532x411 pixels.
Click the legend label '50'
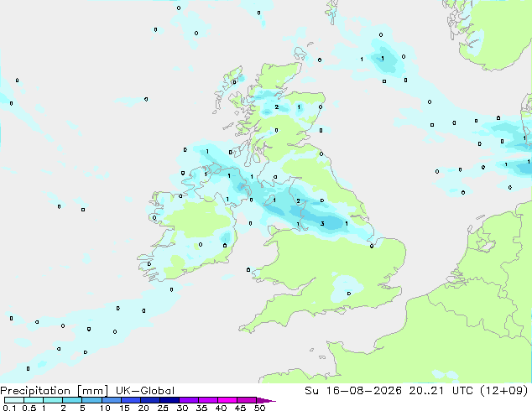click(x=259, y=408)
